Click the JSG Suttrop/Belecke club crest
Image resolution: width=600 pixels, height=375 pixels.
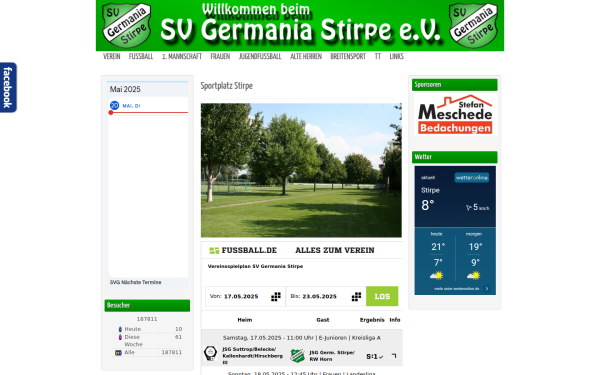[210, 353]
